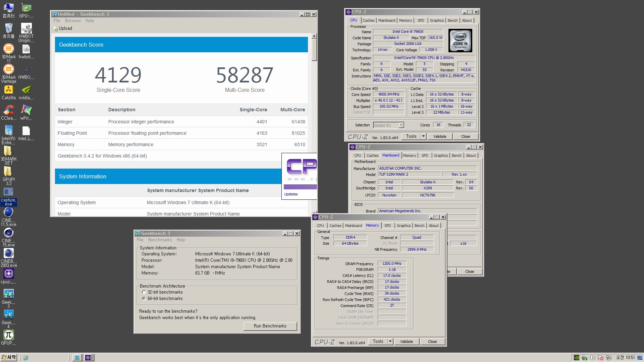
Task: Click Validate in CPU-Z Memory window
Action: tap(407, 342)
